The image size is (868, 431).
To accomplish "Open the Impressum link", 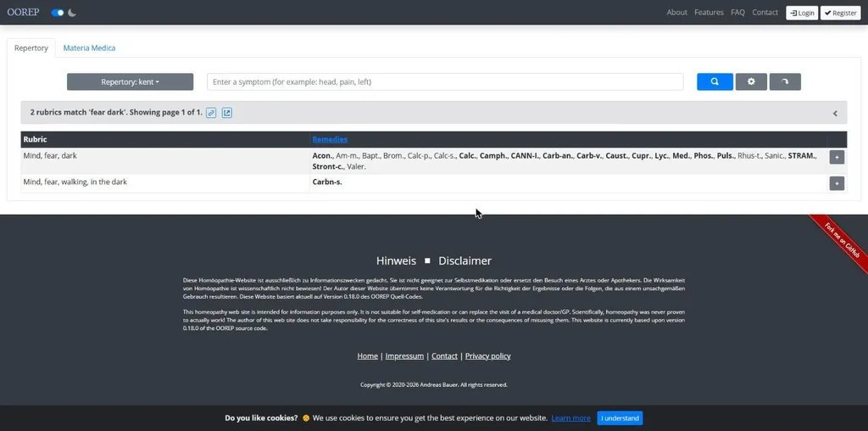I will pos(404,356).
